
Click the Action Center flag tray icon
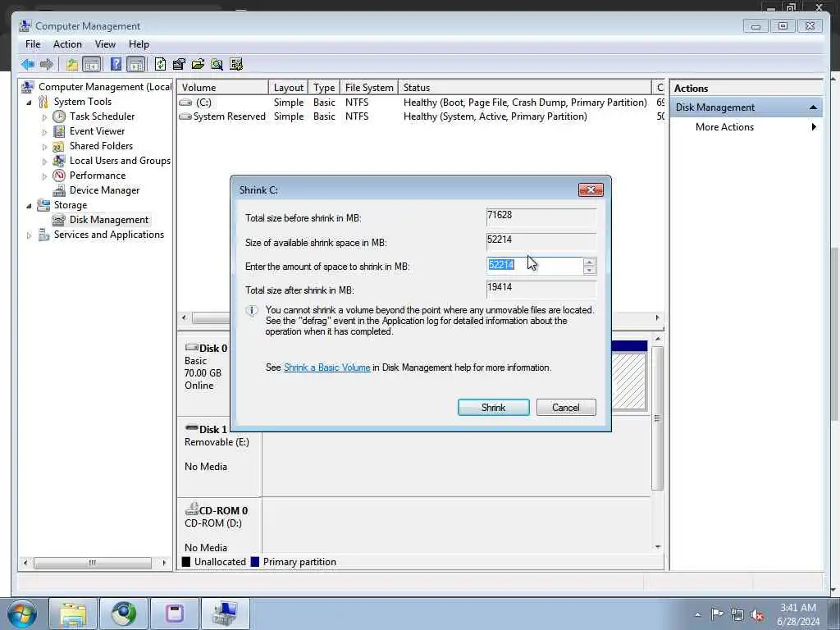click(717, 614)
